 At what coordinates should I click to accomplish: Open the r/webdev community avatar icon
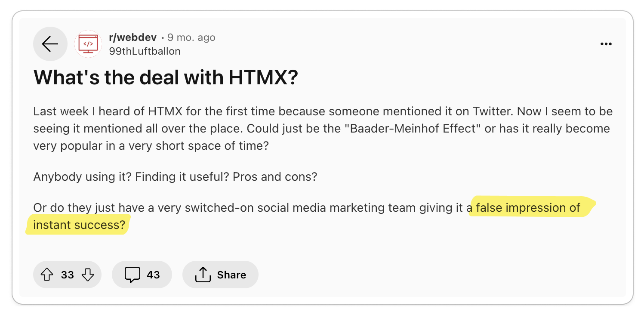88,44
